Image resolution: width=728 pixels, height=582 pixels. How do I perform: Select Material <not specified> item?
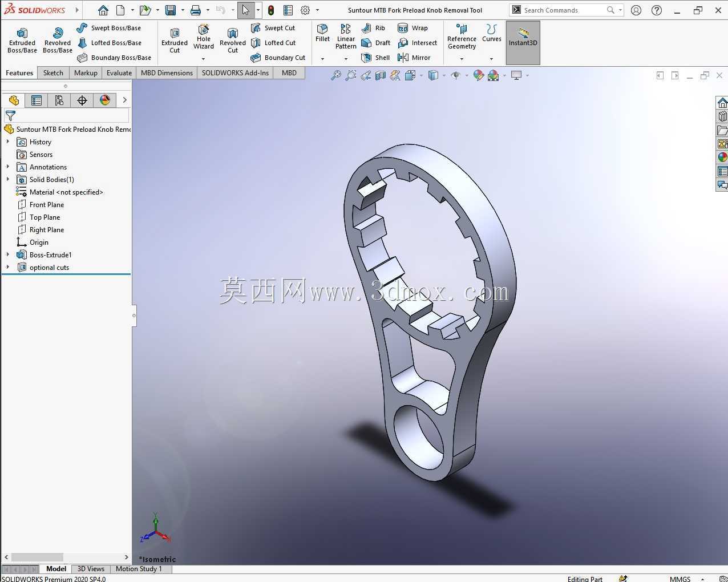click(x=59, y=192)
